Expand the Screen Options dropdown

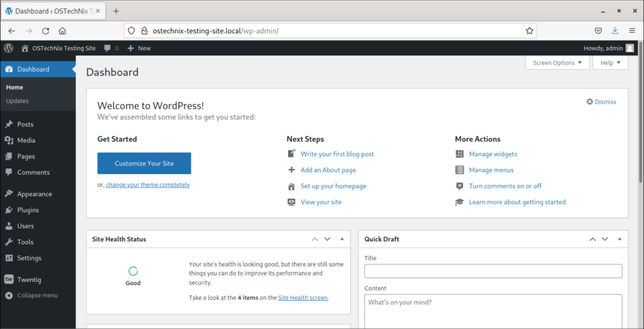click(x=557, y=63)
